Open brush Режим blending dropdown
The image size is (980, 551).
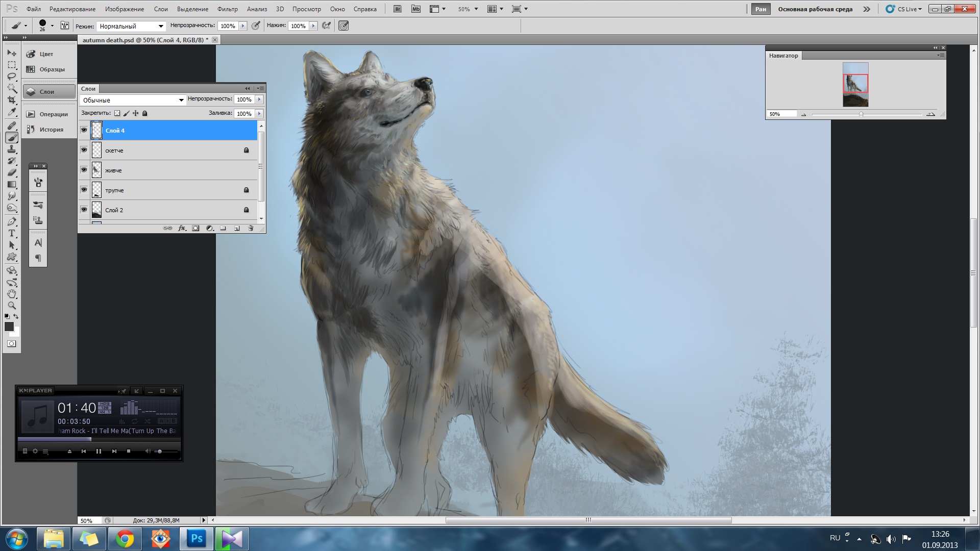pyautogui.click(x=131, y=26)
